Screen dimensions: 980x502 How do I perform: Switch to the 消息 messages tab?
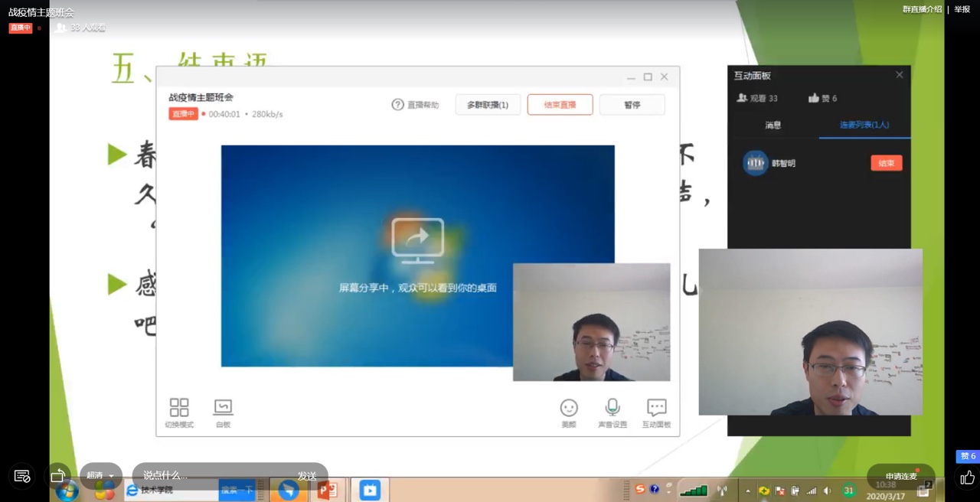773,125
